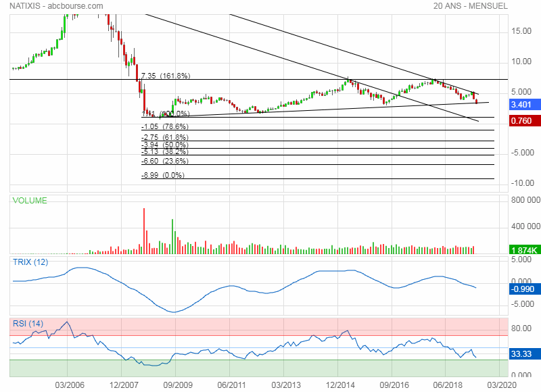Click the 06/2011 date axis label
Screen dimensions: 541x392
231,385
